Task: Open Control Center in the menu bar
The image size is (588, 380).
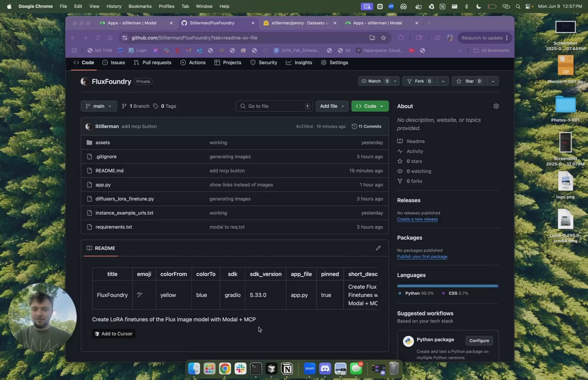Action: point(528,6)
